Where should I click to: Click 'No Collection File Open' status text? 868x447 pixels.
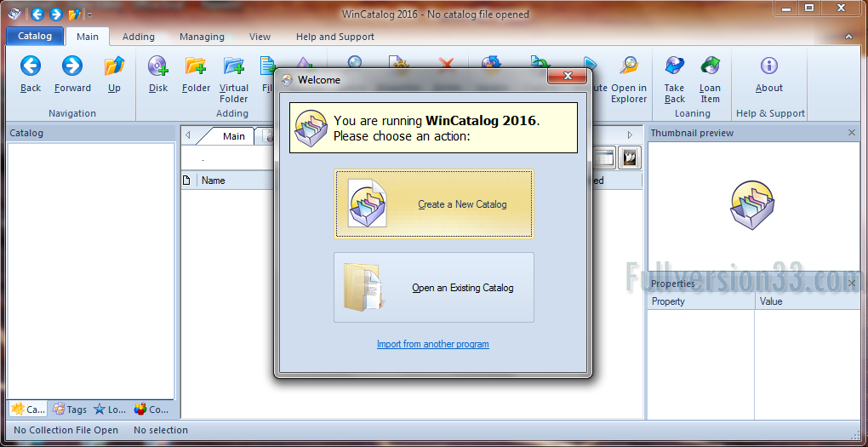click(x=66, y=430)
